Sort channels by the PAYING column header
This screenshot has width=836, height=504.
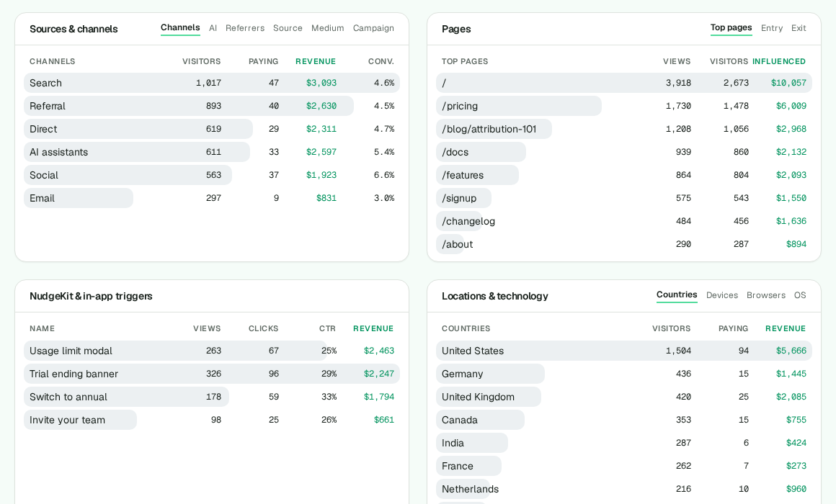[x=263, y=61]
